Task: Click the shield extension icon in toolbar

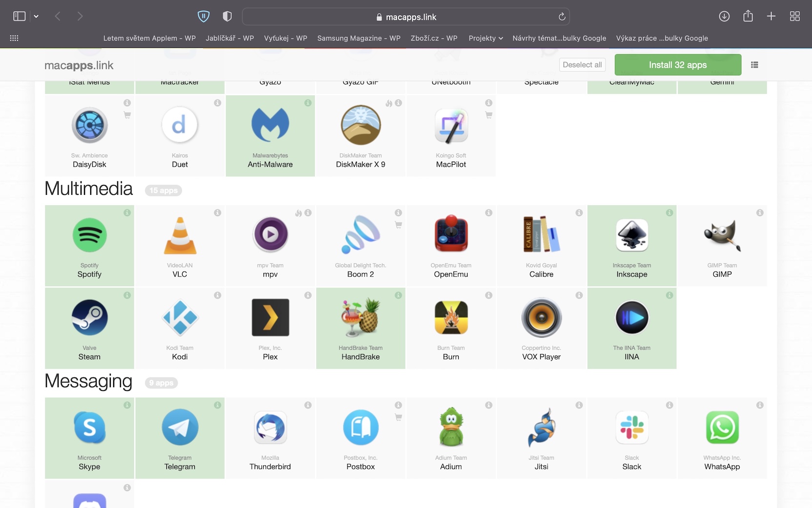Action: point(203,17)
